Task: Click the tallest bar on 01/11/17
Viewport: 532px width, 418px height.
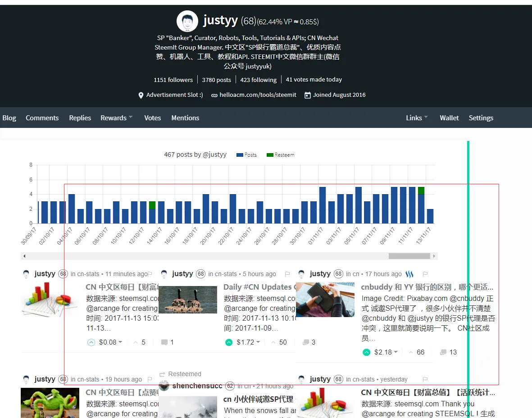Action: point(323,205)
